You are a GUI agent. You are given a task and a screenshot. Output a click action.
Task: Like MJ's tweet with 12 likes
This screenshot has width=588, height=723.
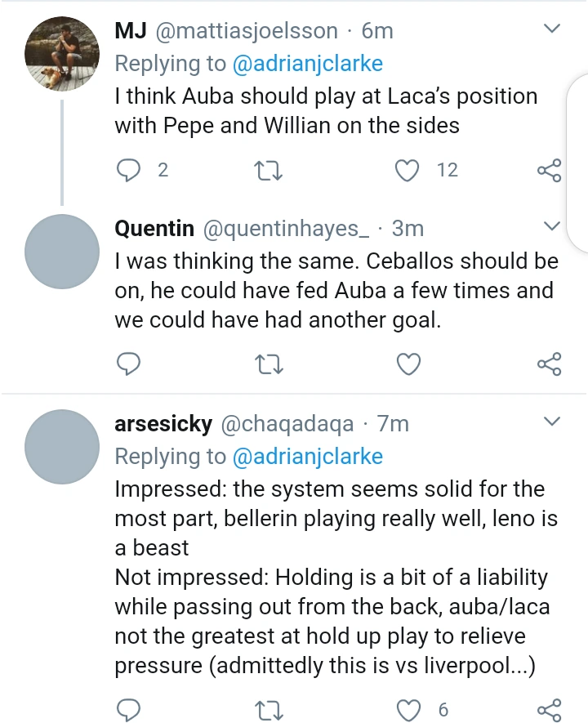point(408,170)
